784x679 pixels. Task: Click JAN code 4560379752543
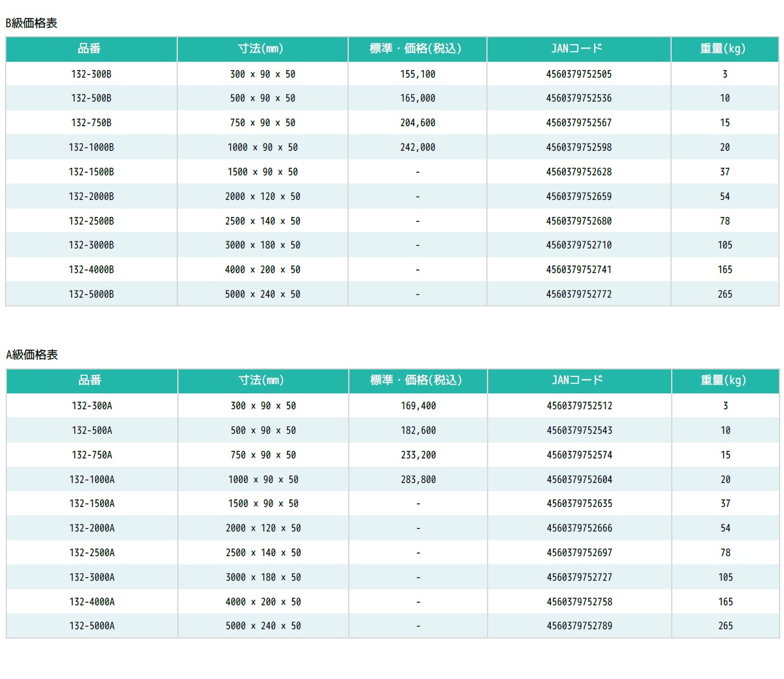(580, 431)
